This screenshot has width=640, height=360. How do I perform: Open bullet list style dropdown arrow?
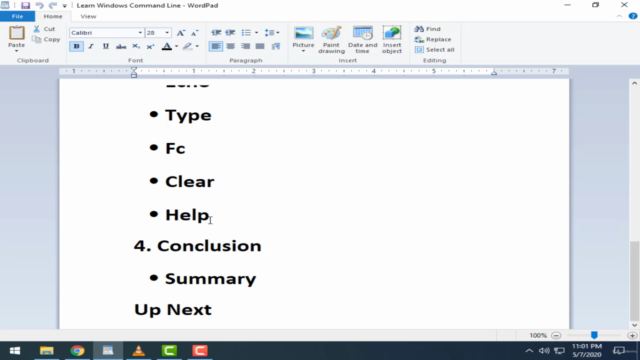(256, 33)
